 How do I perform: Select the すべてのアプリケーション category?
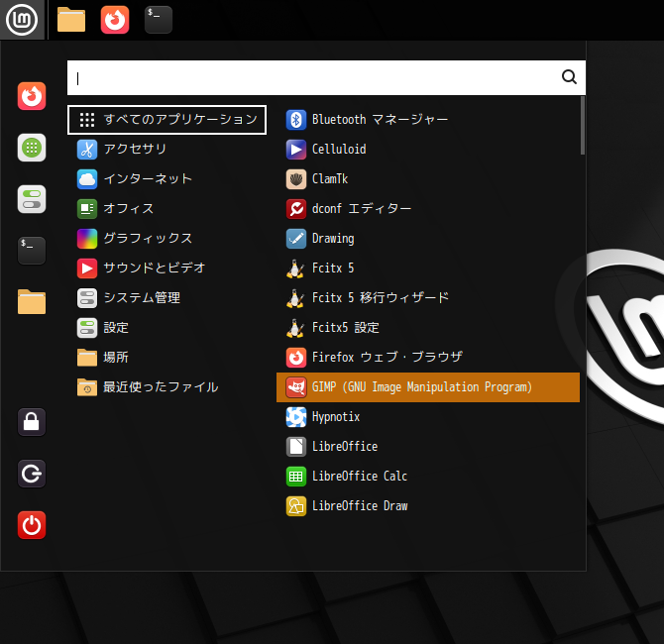tap(166, 120)
